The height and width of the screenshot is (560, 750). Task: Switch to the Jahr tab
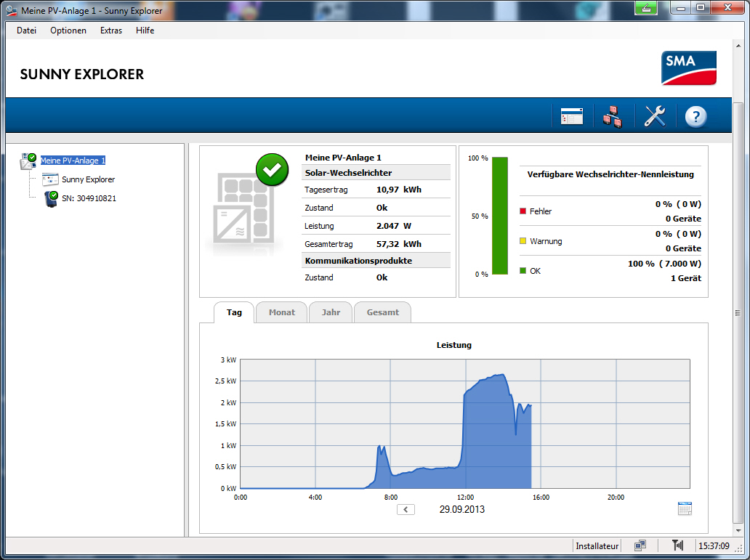coord(331,312)
